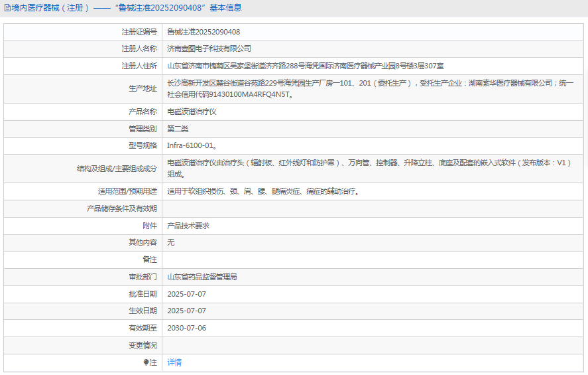Select model value Infra-6100-01
The image size is (588, 375).
pyautogui.click(x=192, y=145)
